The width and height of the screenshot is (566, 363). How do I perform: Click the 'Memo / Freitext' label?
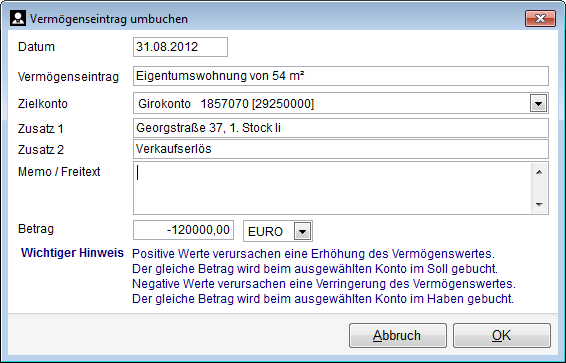click(x=59, y=172)
